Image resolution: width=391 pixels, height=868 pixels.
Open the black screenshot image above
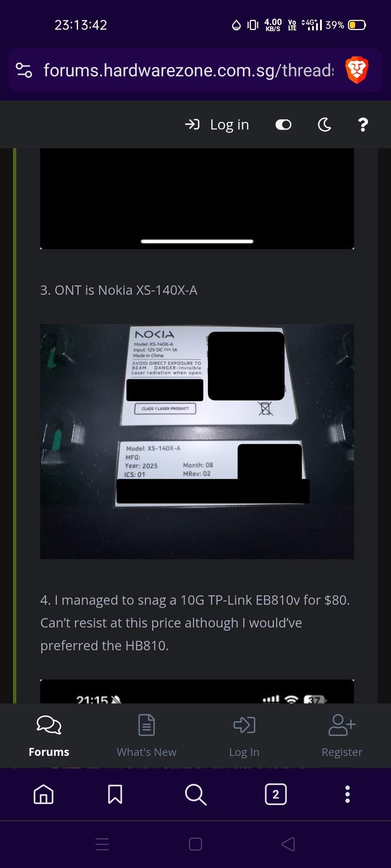pyautogui.click(x=197, y=199)
